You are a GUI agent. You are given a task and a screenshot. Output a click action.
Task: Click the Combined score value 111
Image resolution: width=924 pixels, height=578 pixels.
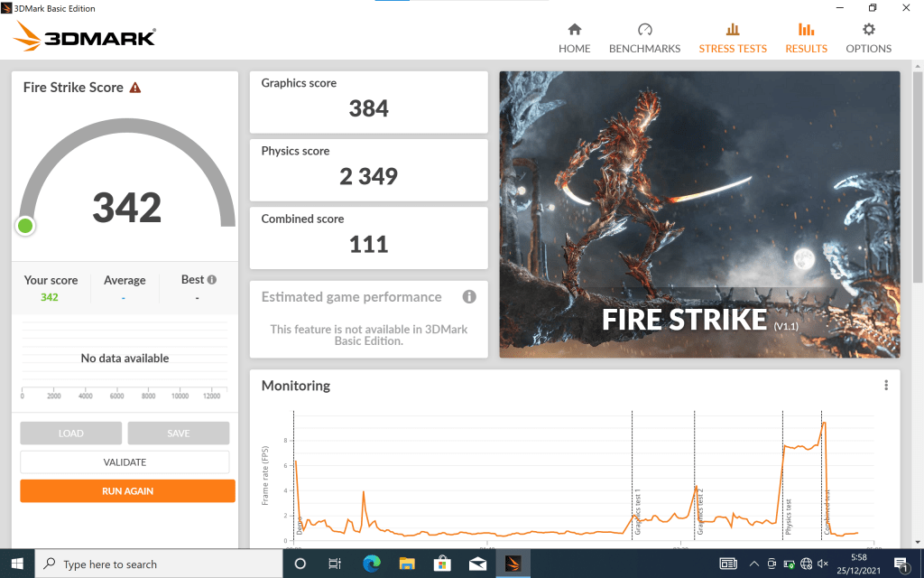pos(369,244)
